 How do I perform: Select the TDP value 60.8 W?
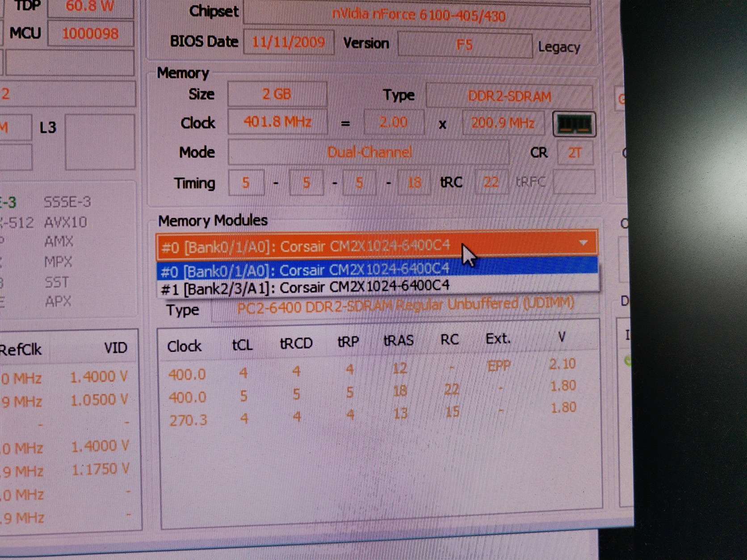point(90,6)
